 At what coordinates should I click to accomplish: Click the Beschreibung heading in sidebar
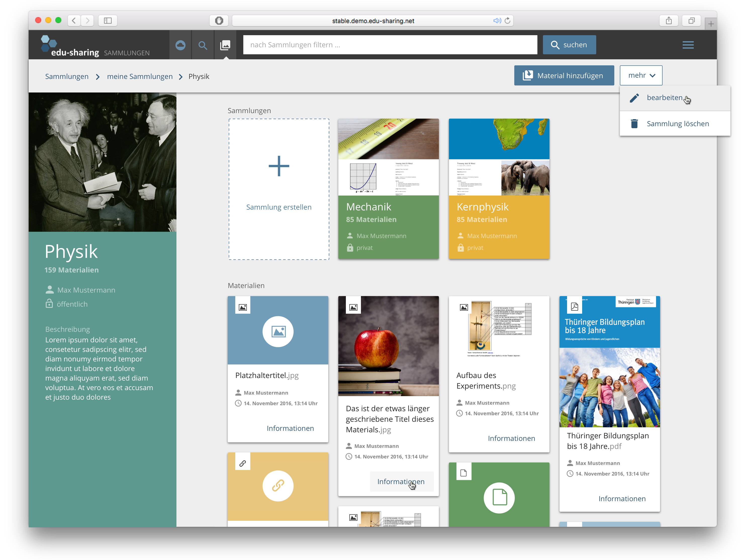(67, 329)
